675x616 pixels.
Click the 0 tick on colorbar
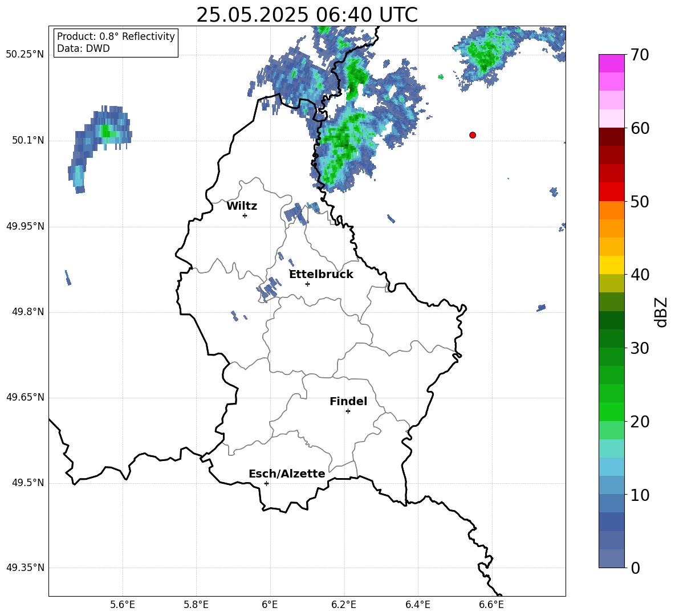[x=636, y=568]
